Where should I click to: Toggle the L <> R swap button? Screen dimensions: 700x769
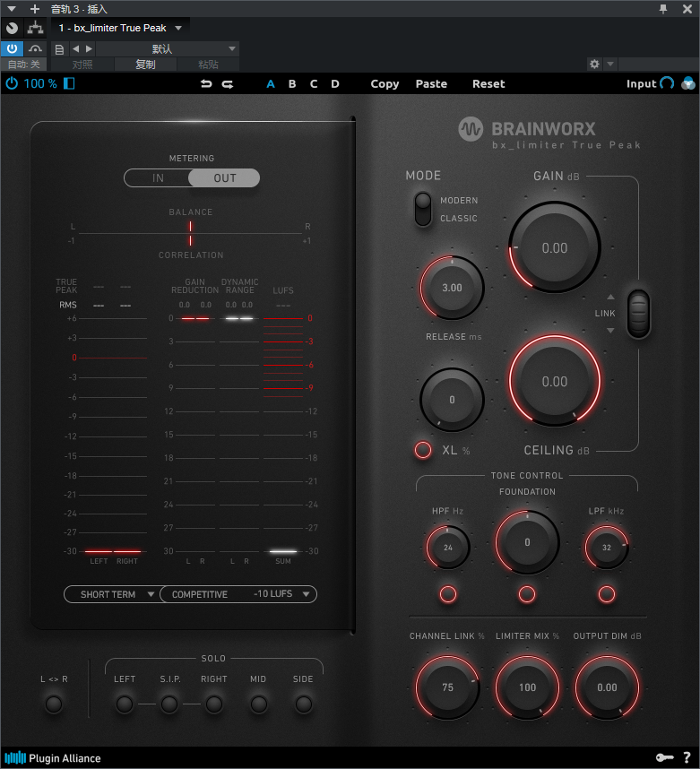pos(54,704)
